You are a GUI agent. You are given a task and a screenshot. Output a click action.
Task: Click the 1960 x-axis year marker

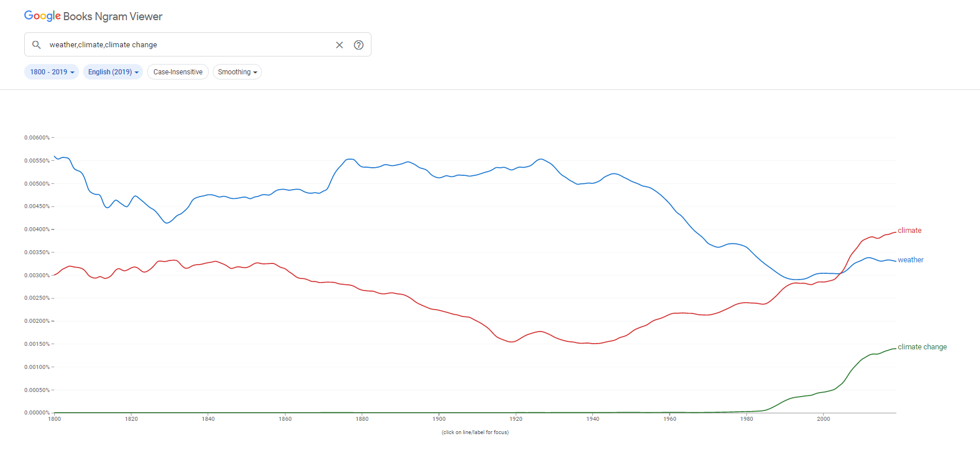coord(670,419)
